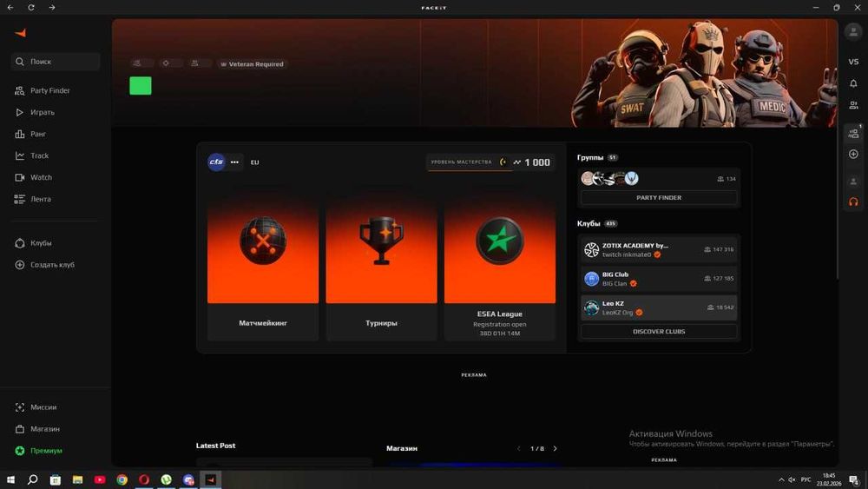The height and width of the screenshot is (489, 868).
Task: Click the Магазин heading above the shop carousel
Action: click(x=402, y=448)
